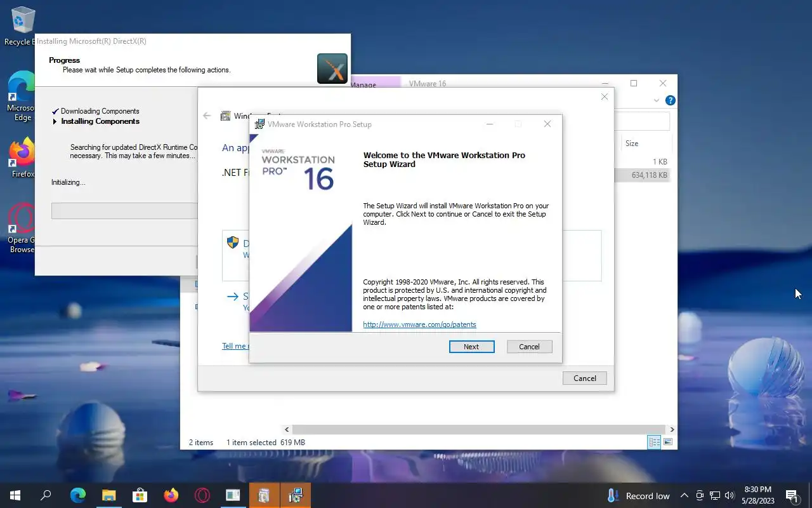This screenshot has width=812, height=508.
Task: Maximize the VMware 16 File Explorer window
Action: click(x=633, y=83)
